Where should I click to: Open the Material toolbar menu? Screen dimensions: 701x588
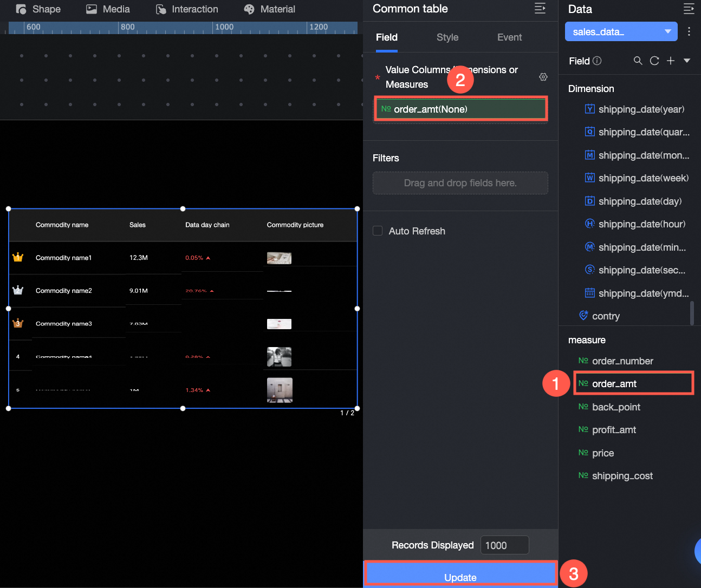tap(269, 9)
